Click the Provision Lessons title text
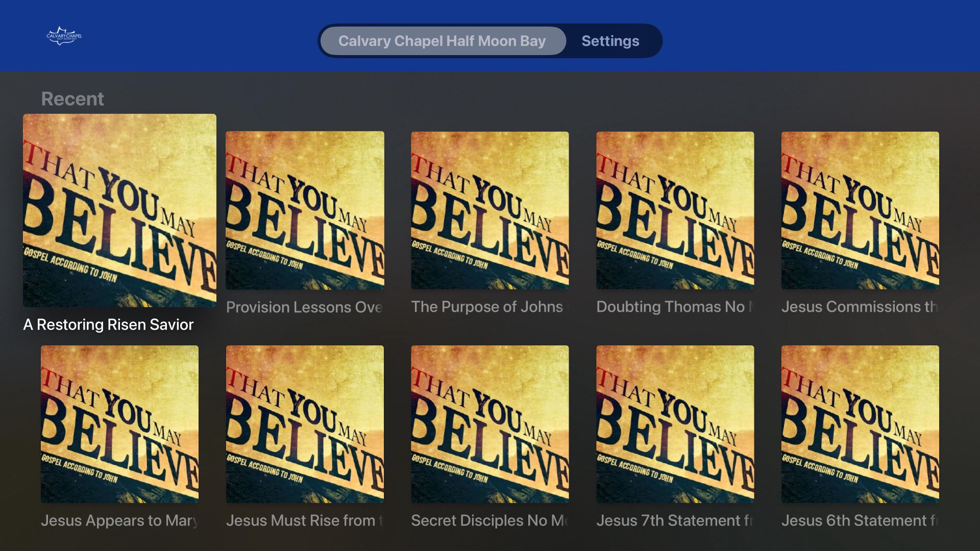 pyautogui.click(x=305, y=307)
